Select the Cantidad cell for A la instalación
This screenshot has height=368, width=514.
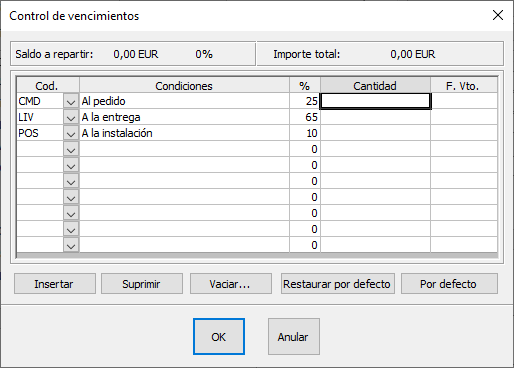pyautogui.click(x=375, y=133)
